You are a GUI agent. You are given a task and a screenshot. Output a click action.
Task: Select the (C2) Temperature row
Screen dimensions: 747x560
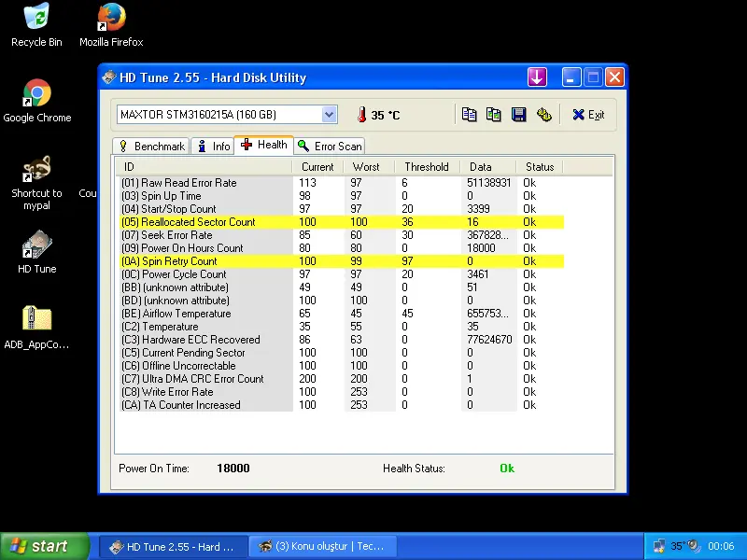point(342,327)
